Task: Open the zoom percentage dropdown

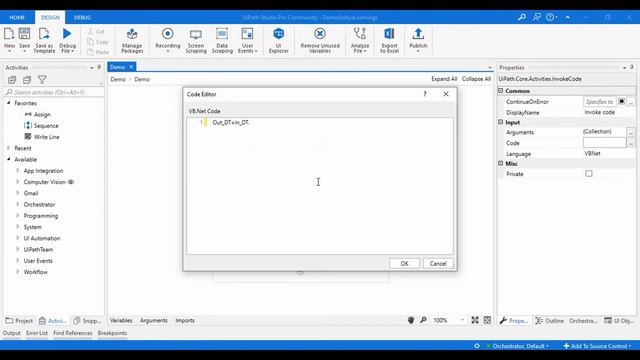Action: (462, 320)
